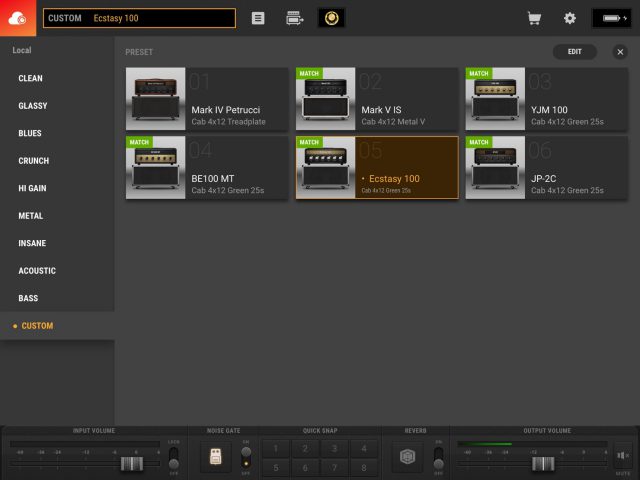Open the reverb effect icon
Viewport: 640px width, 480px height.
pyautogui.click(x=407, y=456)
